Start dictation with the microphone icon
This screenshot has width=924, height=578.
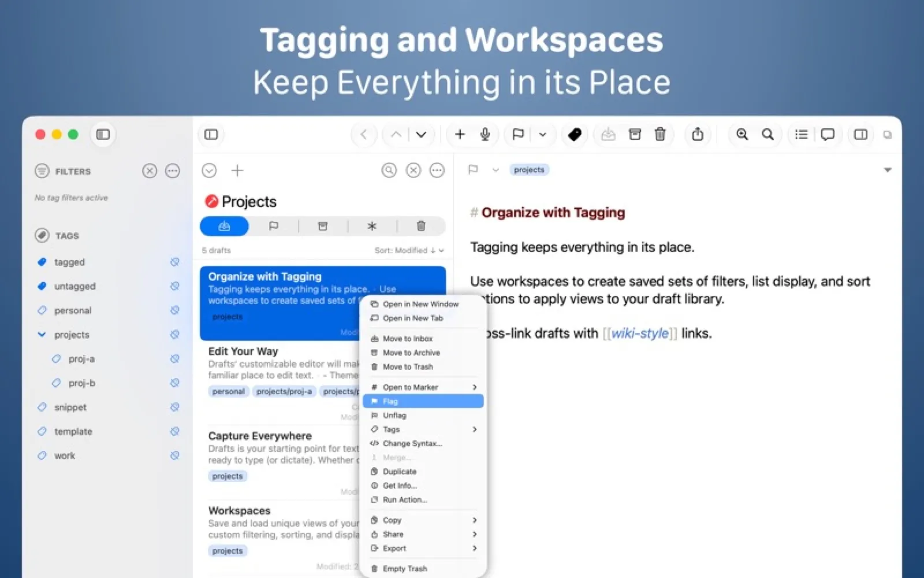pos(485,134)
